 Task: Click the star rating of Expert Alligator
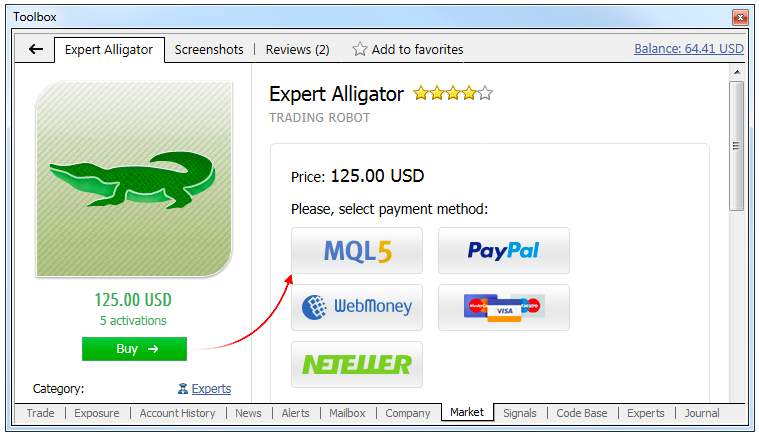click(453, 93)
